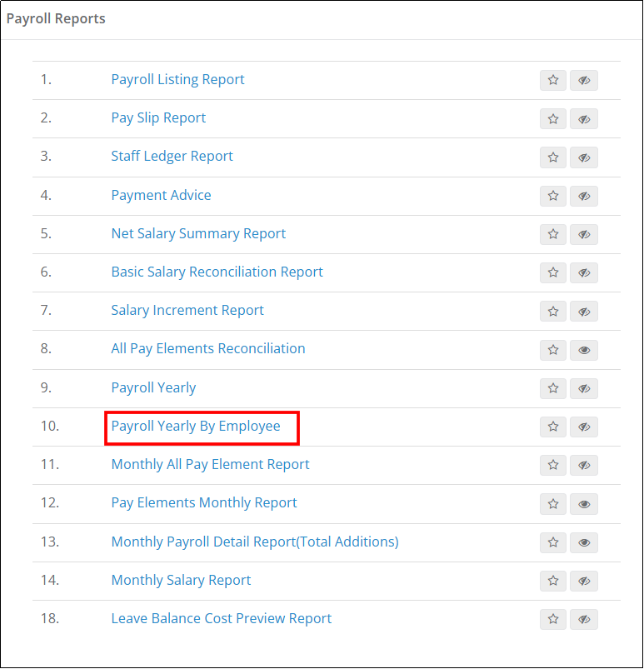Toggle eye for Monthly All Pay Element Report
Image resolution: width=644 pixels, height=669 pixels.
[584, 465]
